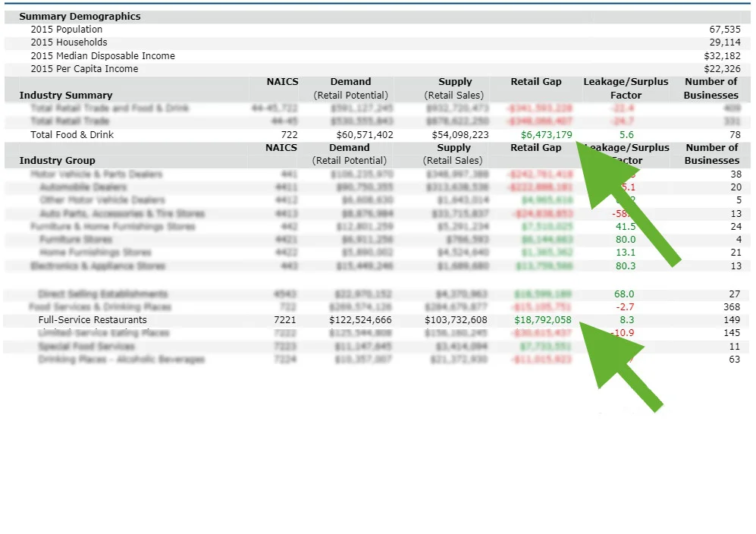
Task: Select the Total Food & Drink row label
Action: click(72, 135)
